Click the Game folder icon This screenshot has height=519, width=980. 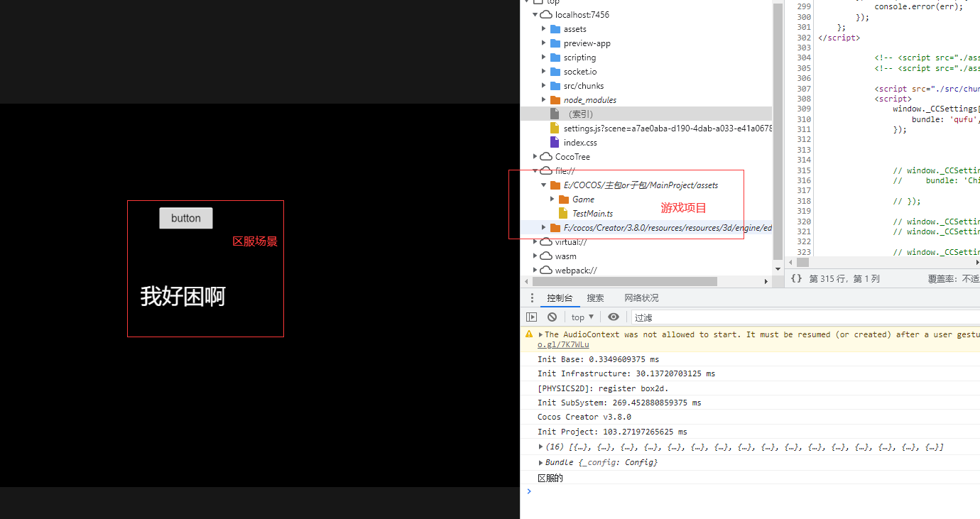(x=564, y=200)
